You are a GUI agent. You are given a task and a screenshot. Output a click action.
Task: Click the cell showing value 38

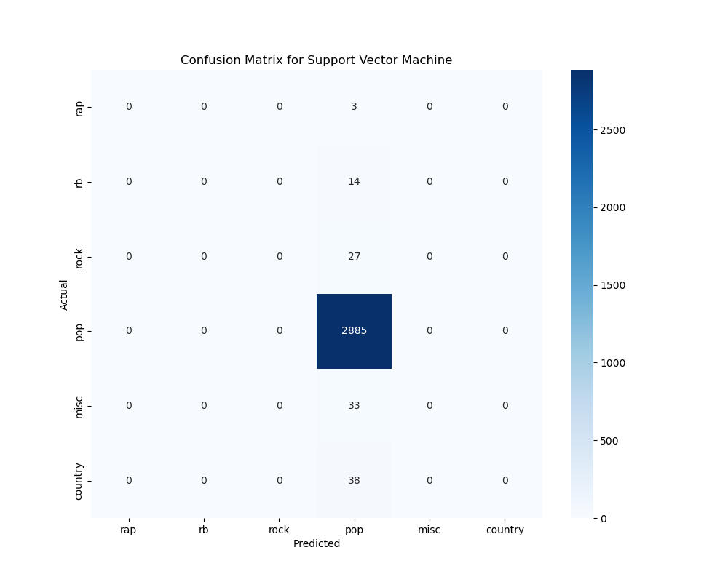click(x=354, y=480)
